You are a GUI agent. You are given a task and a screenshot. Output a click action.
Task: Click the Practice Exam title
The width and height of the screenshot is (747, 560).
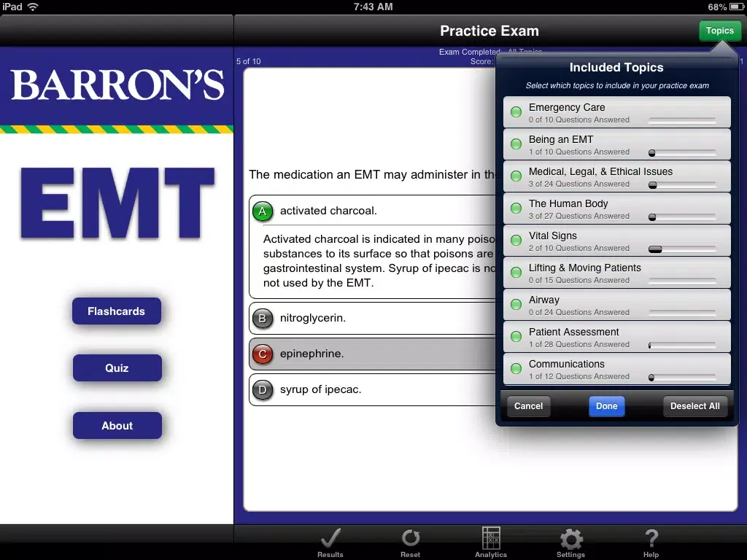[x=489, y=31]
